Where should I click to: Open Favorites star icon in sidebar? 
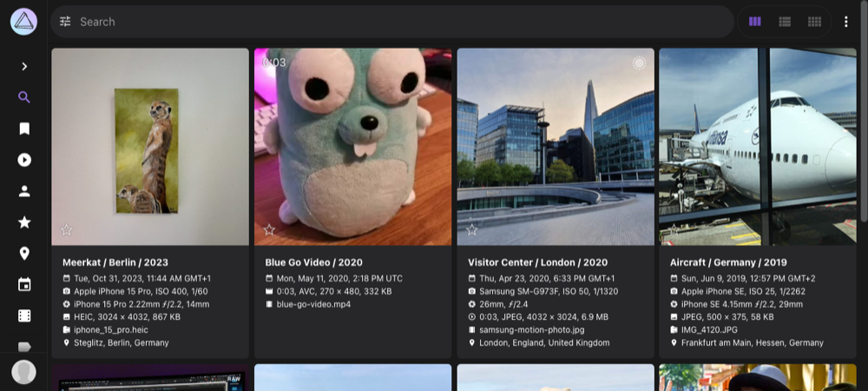click(23, 222)
